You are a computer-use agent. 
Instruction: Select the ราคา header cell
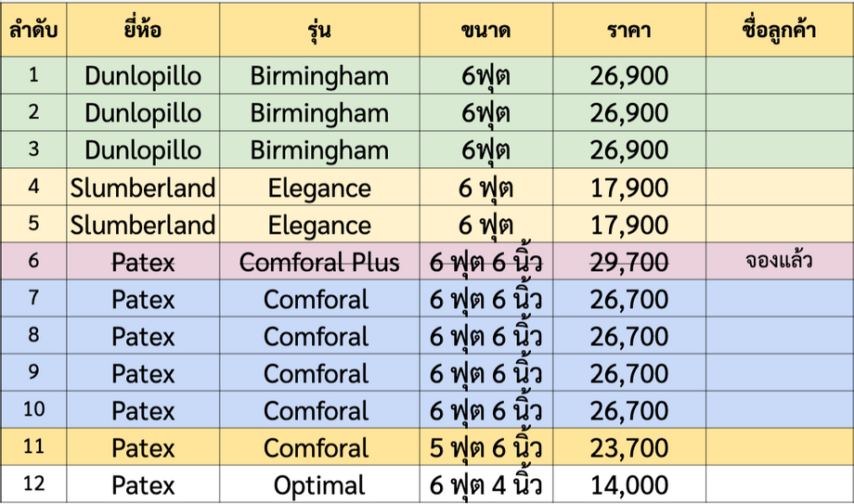pos(629,30)
